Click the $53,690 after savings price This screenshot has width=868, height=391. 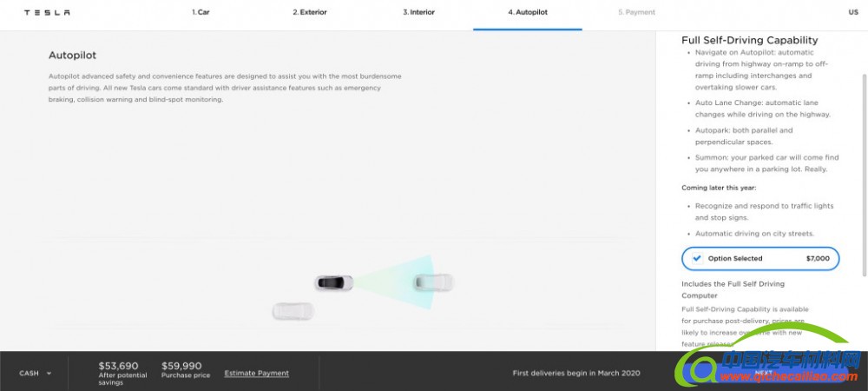[119, 366]
